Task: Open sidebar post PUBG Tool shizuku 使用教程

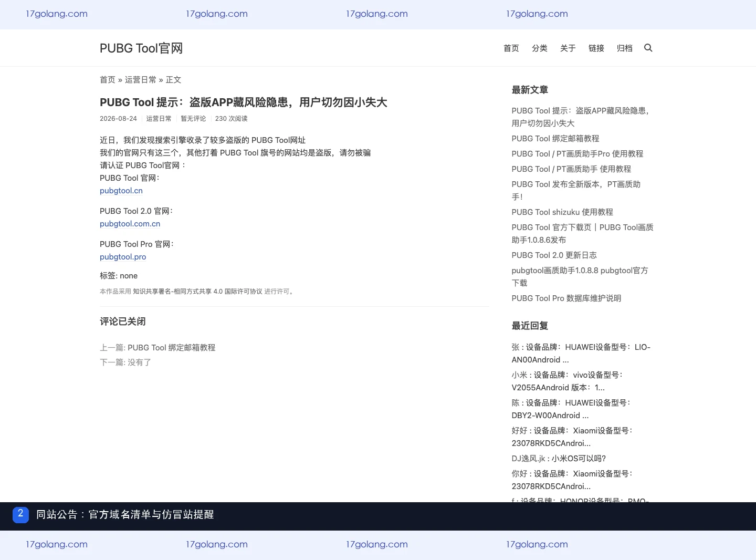Action: 562,212
